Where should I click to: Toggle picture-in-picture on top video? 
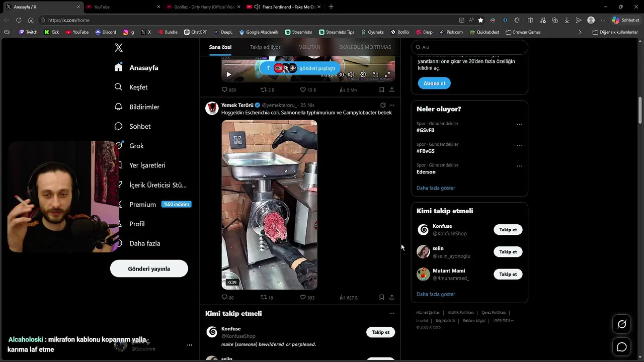click(x=375, y=74)
